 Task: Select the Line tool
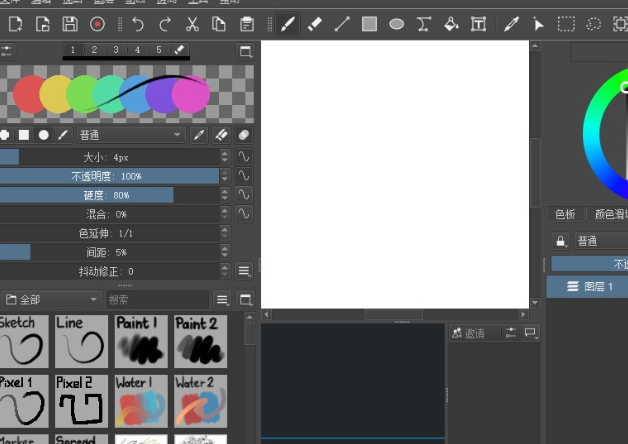pos(342,24)
